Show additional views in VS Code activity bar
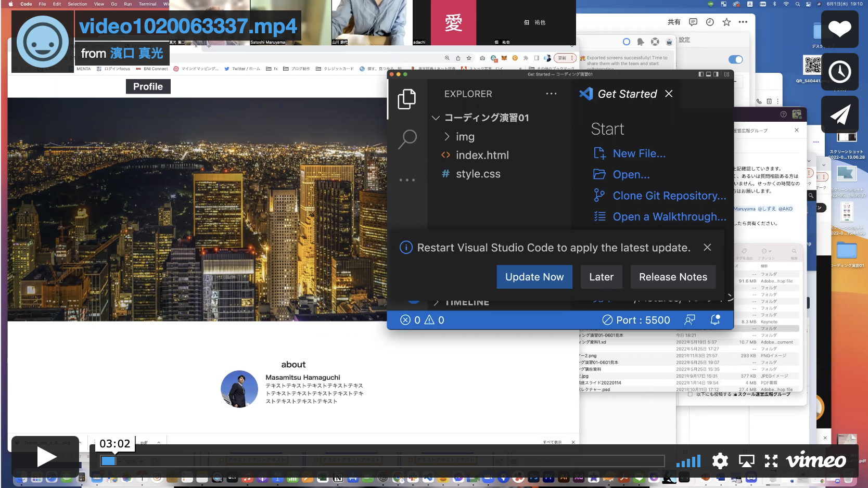 click(x=407, y=180)
